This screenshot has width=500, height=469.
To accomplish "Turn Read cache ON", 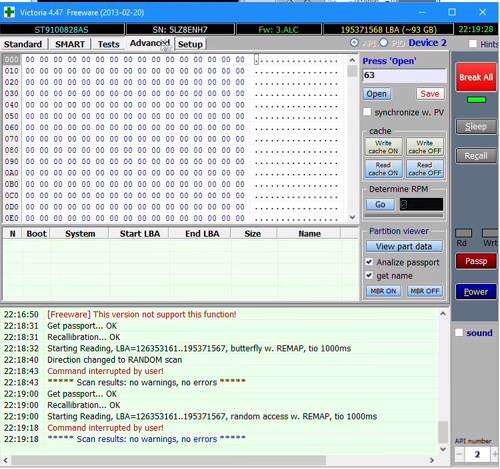I will (x=383, y=169).
